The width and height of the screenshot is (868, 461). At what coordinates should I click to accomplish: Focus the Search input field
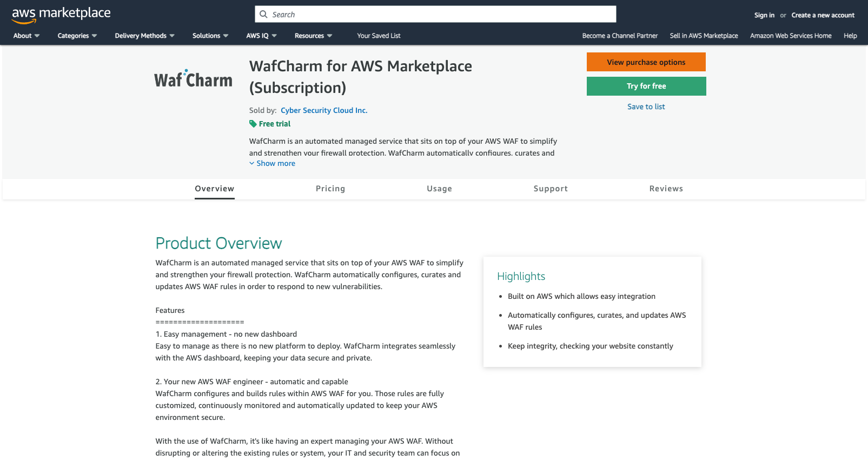[x=435, y=15]
